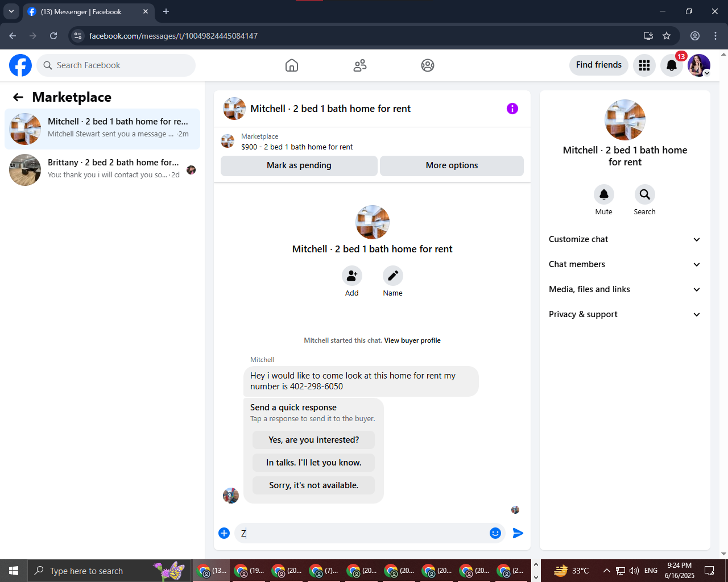Show hidden system tray icons
The height and width of the screenshot is (582, 728).
tap(606, 571)
